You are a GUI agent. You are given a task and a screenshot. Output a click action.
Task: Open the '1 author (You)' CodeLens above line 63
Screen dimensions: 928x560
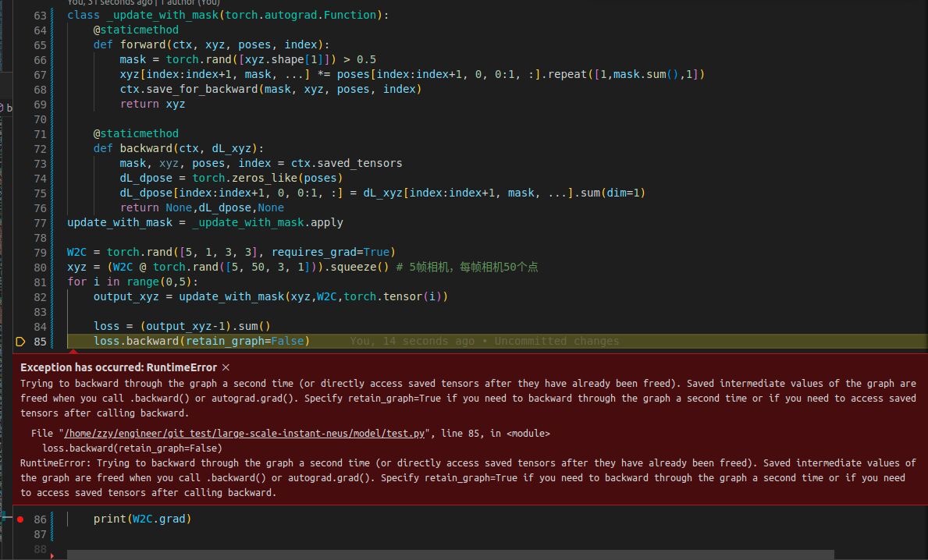[x=187, y=2]
